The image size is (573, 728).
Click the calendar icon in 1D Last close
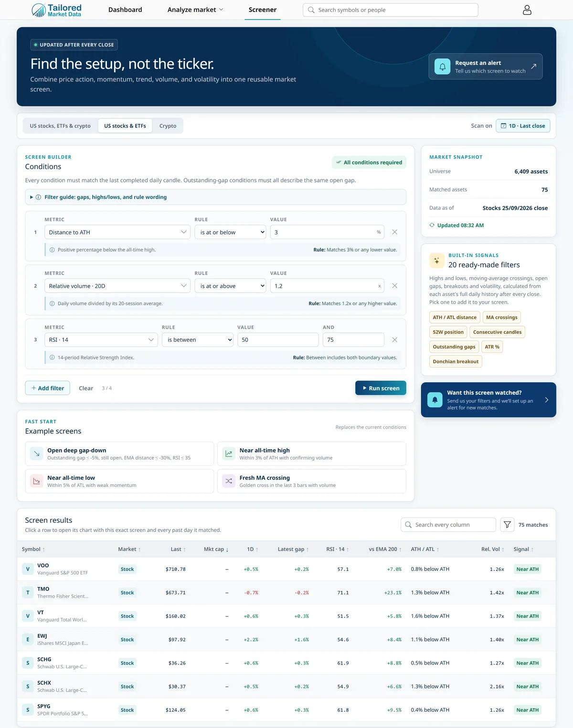tap(503, 126)
